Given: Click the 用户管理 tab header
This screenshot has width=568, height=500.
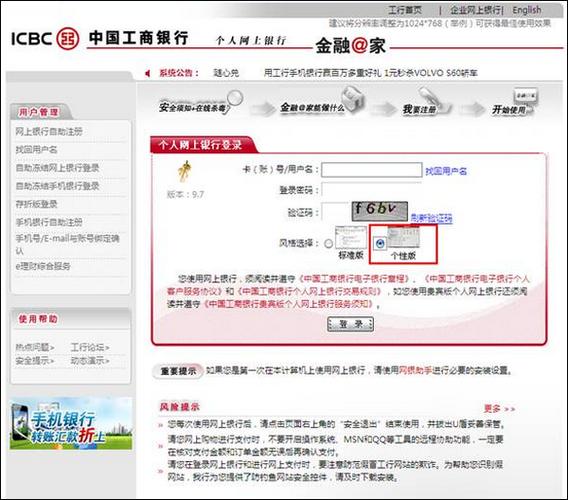Looking at the screenshot, I should [38, 112].
